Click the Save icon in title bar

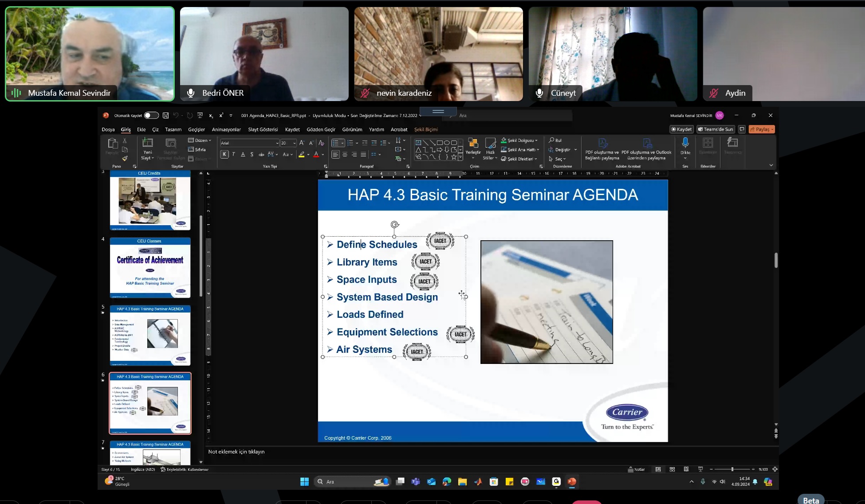[165, 115]
